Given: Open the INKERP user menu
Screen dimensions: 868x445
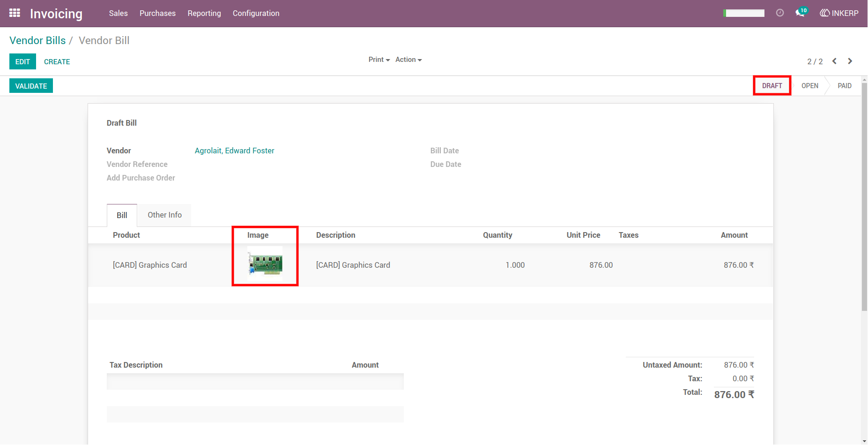Looking at the screenshot, I should pyautogui.click(x=839, y=13).
